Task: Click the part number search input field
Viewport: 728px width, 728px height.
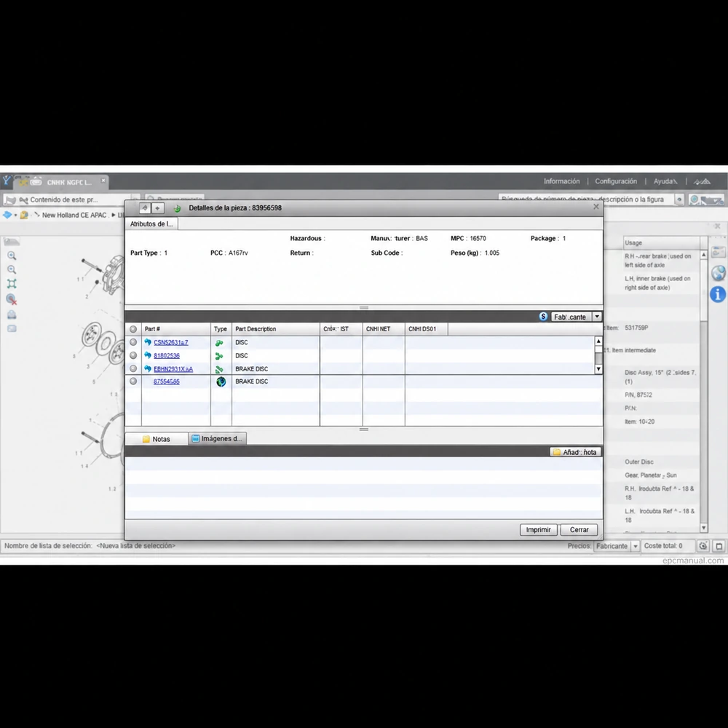Action: 586,199
